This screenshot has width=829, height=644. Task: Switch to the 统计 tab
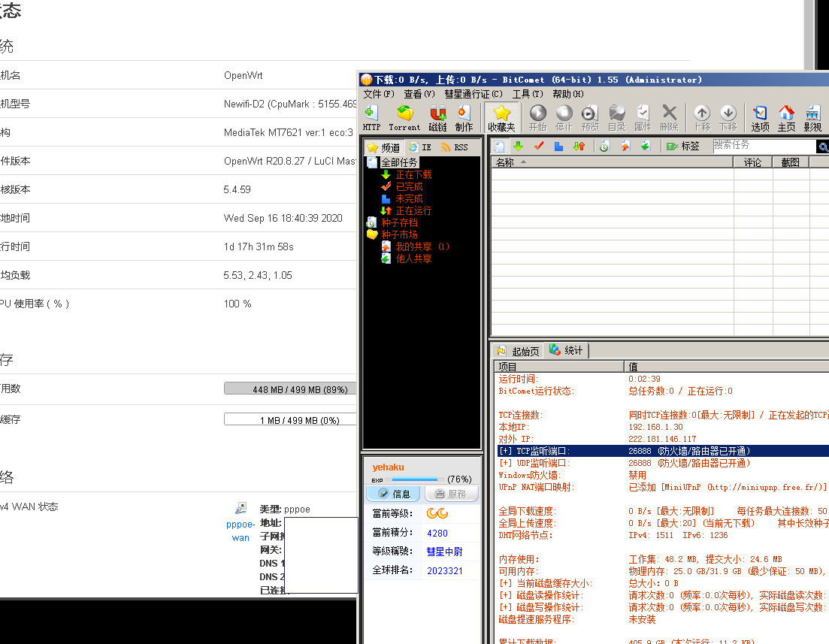(x=566, y=350)
